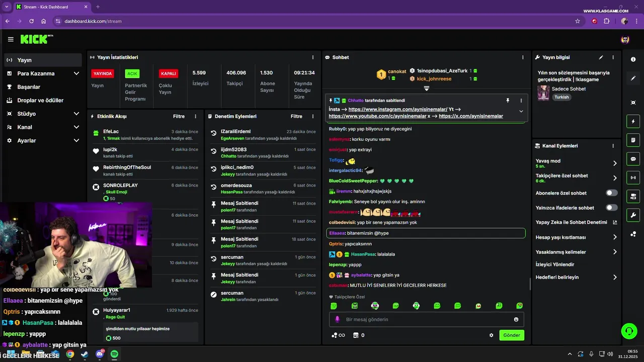Click the pencil icon in right rail
This screenshot has width=644, height=362.
click(x=633, y=78)
